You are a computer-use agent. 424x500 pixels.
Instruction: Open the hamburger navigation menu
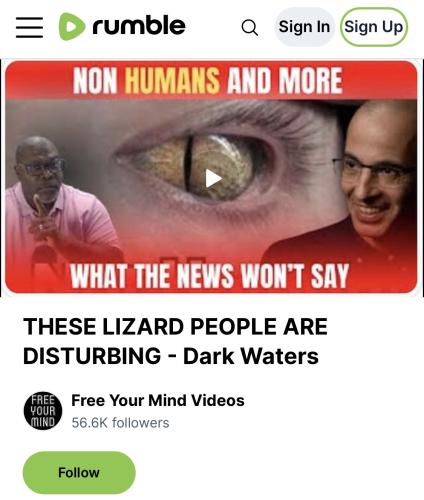[x=29, y=27]
